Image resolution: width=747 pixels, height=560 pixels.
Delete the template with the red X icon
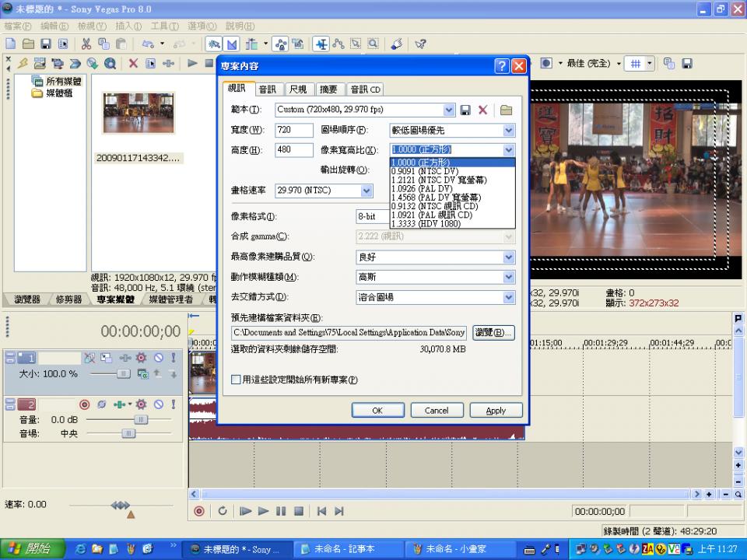tap(482, 110)
